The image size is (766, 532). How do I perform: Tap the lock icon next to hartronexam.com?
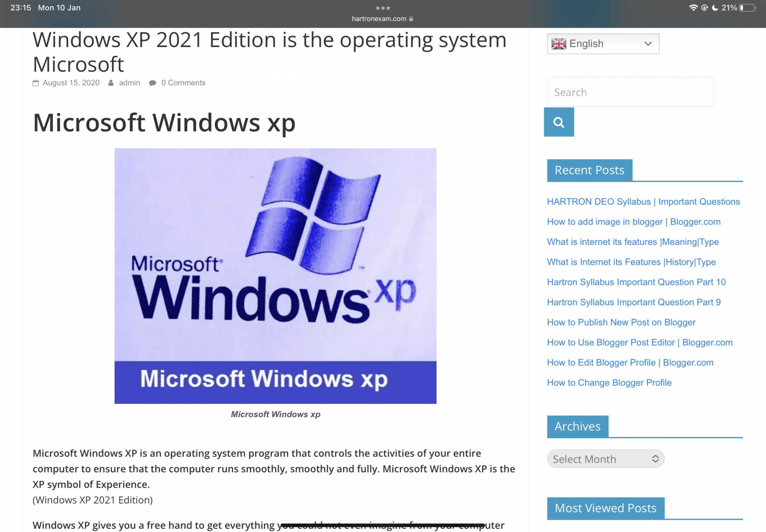pos(412,18)
